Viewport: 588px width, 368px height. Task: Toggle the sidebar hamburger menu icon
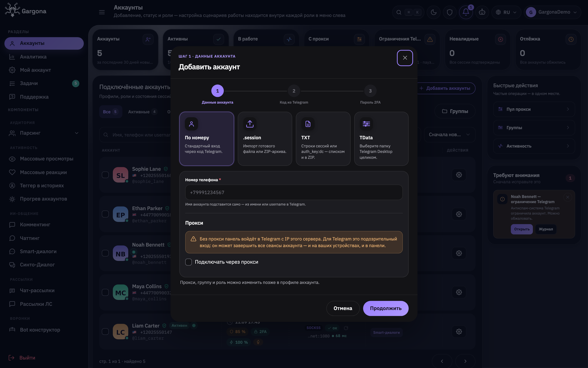coord(102,12)
